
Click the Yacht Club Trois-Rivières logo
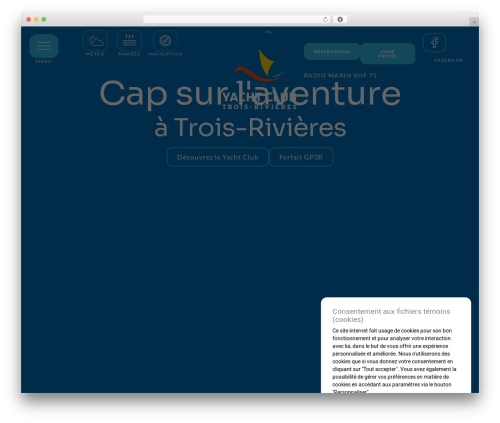tap(259, 70)
